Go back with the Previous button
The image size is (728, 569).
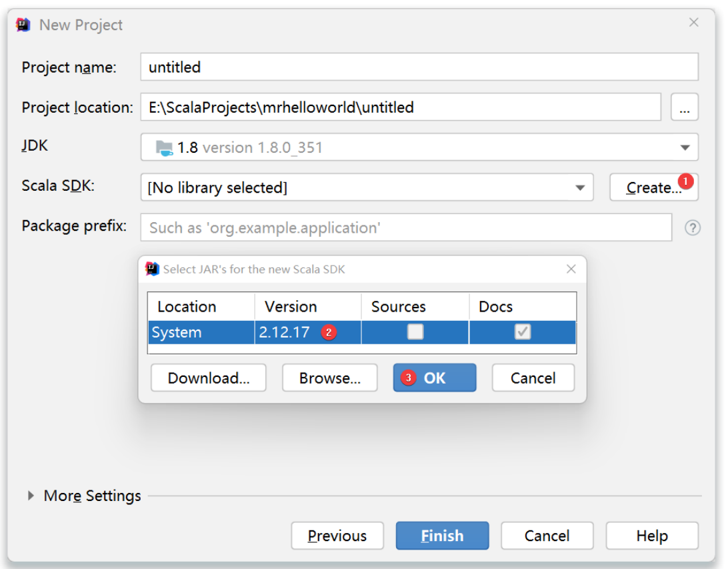(x=337, y=536)
